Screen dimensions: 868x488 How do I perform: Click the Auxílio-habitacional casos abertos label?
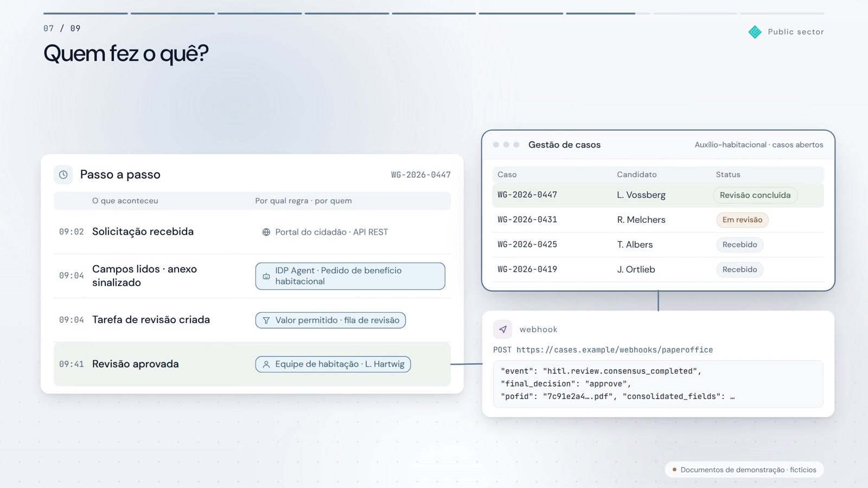point(759,145)
